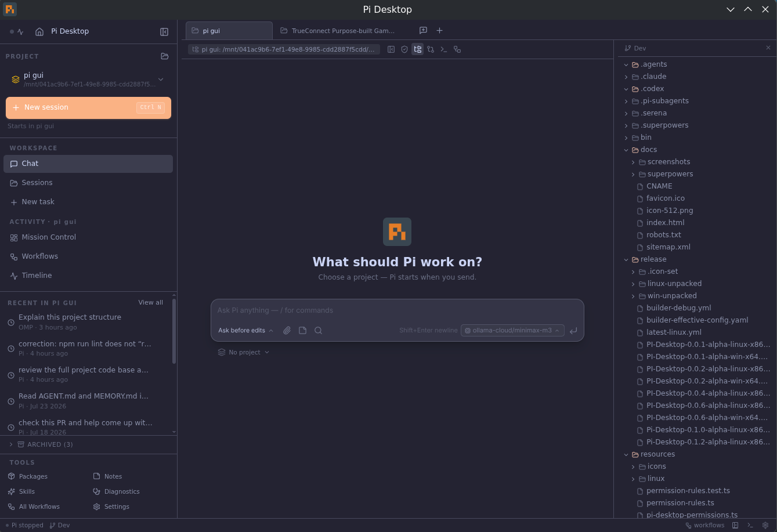
Task: Toggle the file tree icon in toolbar
Action: (x=417, y=49)
